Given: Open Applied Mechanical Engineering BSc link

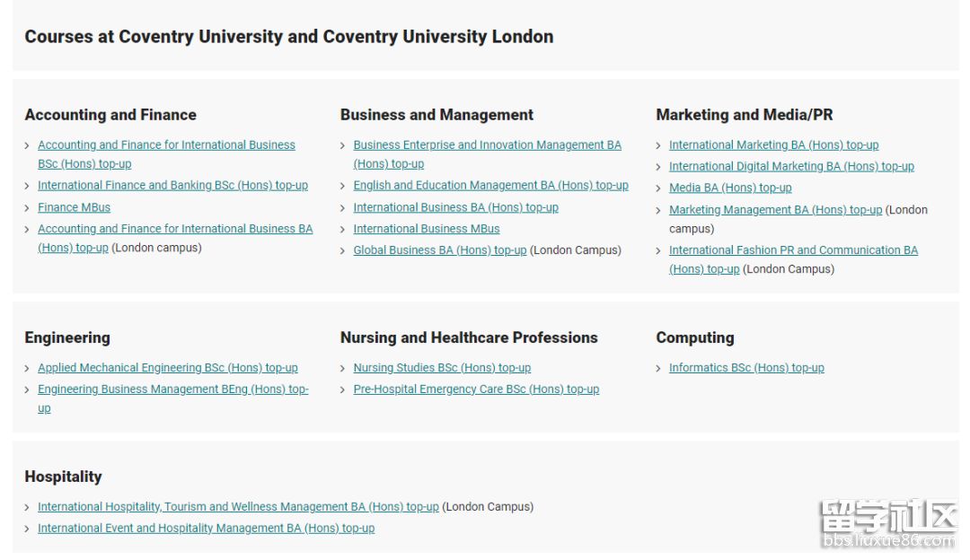Looking at the screenshot, I should (x=167, y=368).
